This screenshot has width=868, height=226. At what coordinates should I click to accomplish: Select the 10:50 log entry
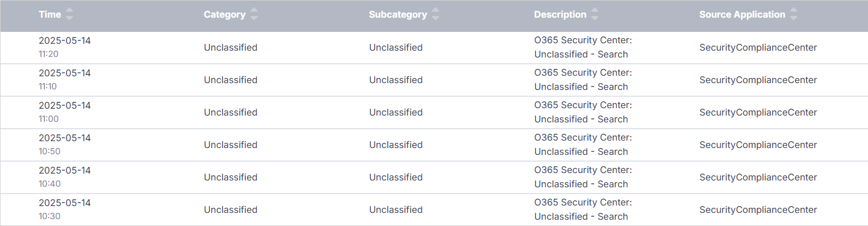(x=434, y=145)
